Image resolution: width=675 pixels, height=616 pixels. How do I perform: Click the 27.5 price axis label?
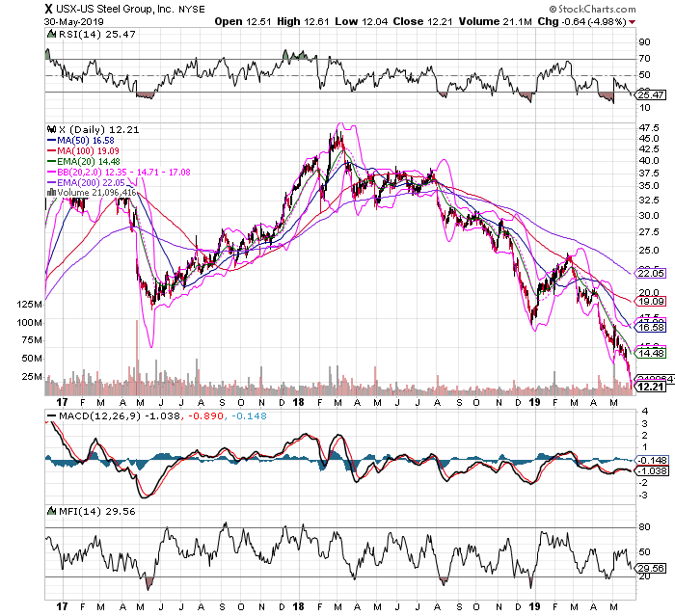[649, 232]
